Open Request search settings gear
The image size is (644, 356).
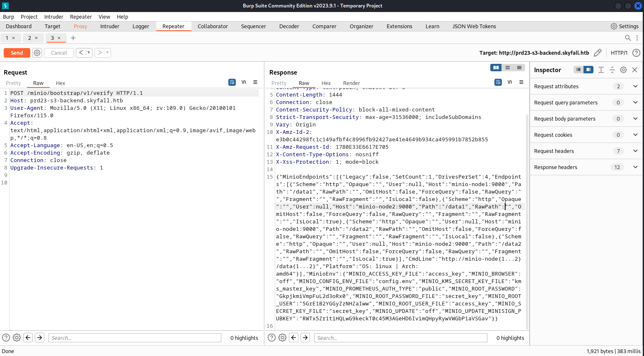click(x=17, y=337)
